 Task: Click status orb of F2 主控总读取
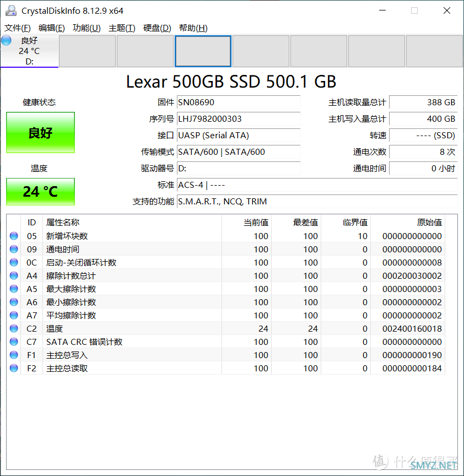click(x=14, y=368)
